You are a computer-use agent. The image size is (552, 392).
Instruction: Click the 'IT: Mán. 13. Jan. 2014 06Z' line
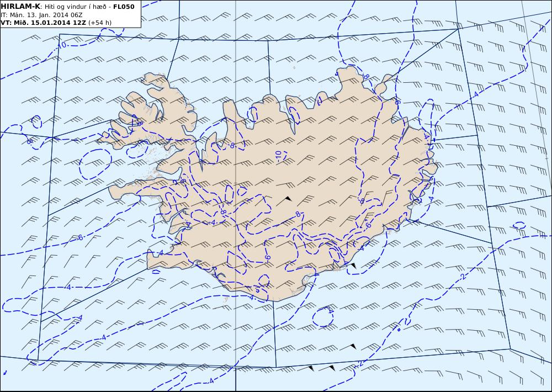pos(41,15)
